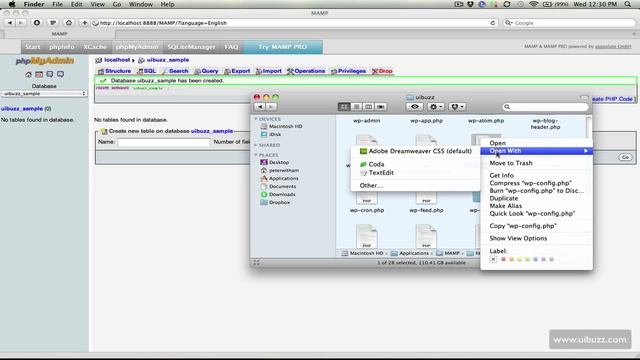Choose TextEdit from Open With submenu

coord(415,173)
